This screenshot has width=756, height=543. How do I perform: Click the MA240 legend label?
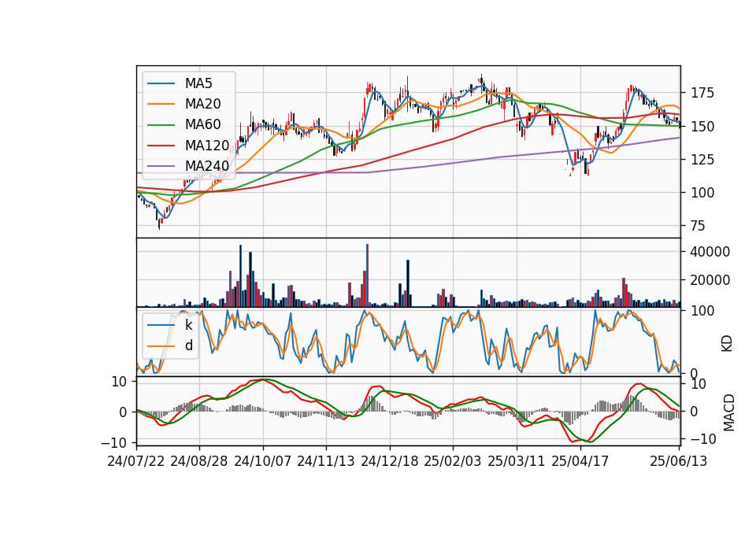[207, 166]
